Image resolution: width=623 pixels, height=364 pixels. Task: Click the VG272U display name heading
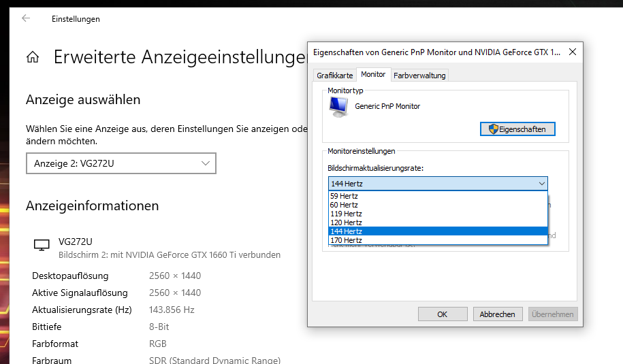75,242
